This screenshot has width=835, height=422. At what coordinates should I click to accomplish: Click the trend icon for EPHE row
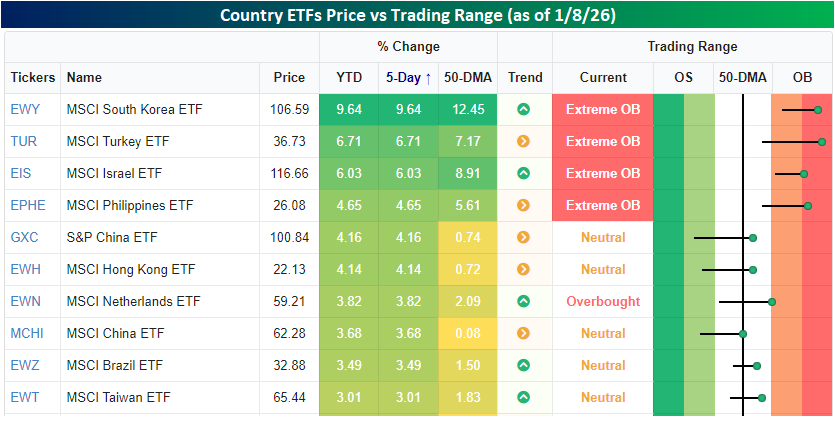click(523, 205)
